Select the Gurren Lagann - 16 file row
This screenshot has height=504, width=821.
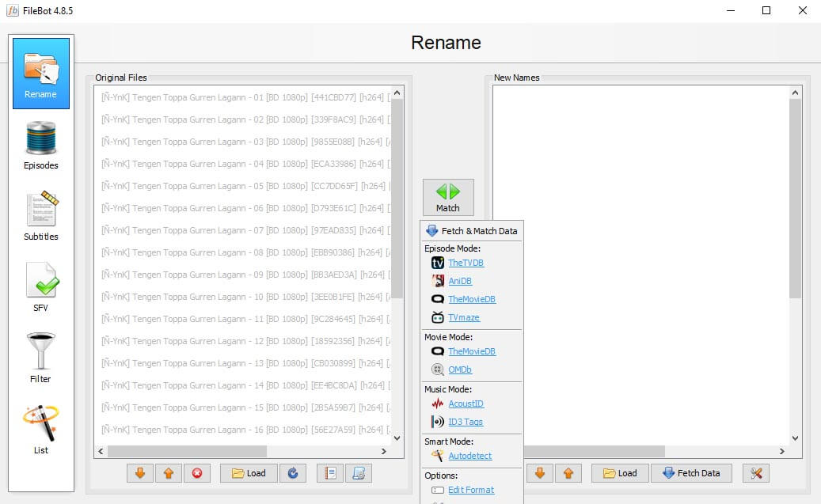(243, 430)
